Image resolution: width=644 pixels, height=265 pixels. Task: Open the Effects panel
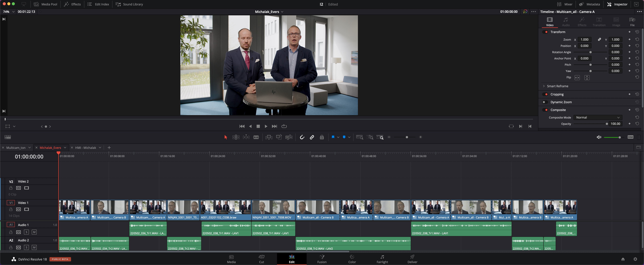72,4
